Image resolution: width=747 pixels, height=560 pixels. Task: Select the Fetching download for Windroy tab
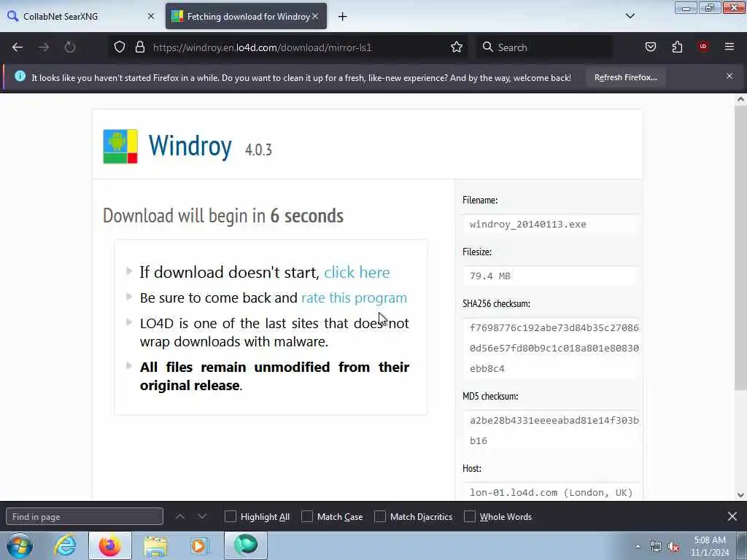[247, 16]
